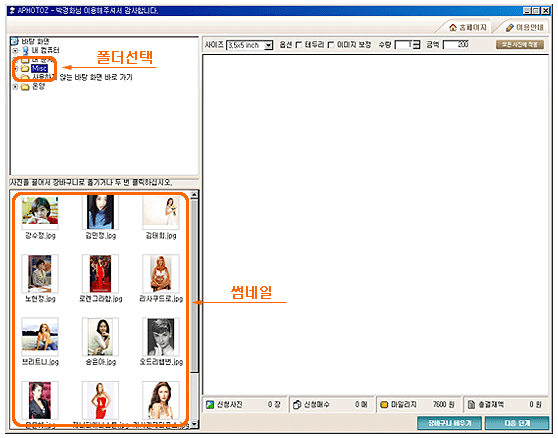The height and width of the screenshot is (438, 558).
Task: Click the 신청매수 count 0 매
Action: (x=361, y=405)
